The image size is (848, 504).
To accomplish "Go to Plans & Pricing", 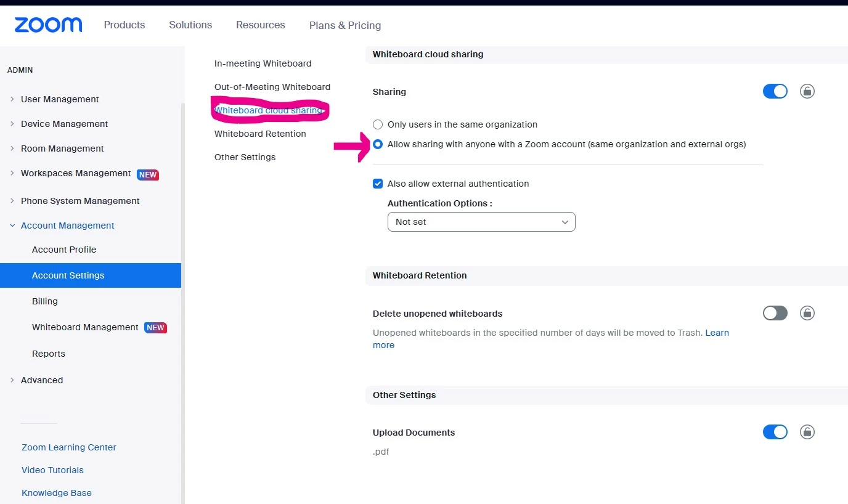I will (x=345, y=25).
